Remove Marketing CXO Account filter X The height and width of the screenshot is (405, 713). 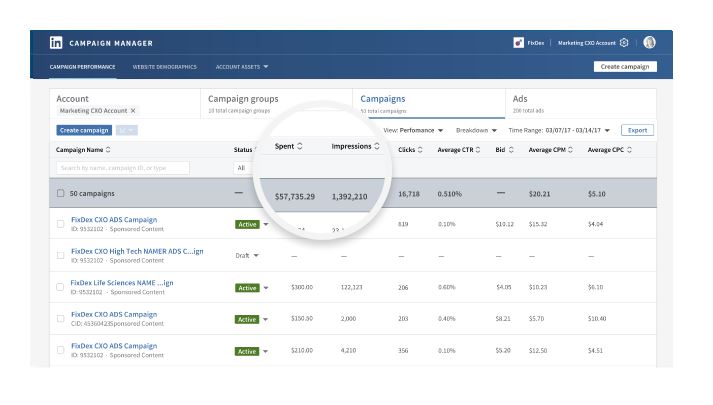133,110
